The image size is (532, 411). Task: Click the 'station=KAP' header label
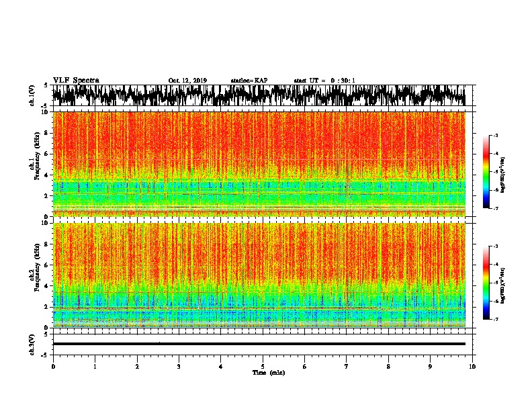pos(249,81)
